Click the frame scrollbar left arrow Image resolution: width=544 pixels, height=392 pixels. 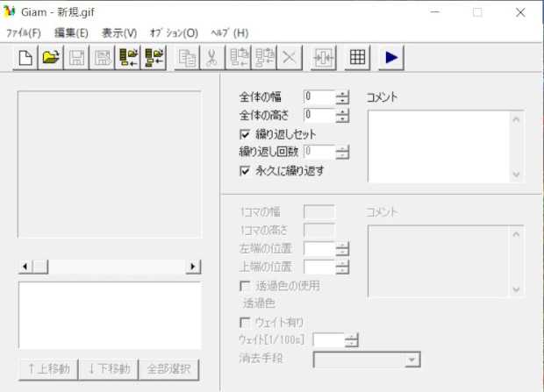[25, 267]
